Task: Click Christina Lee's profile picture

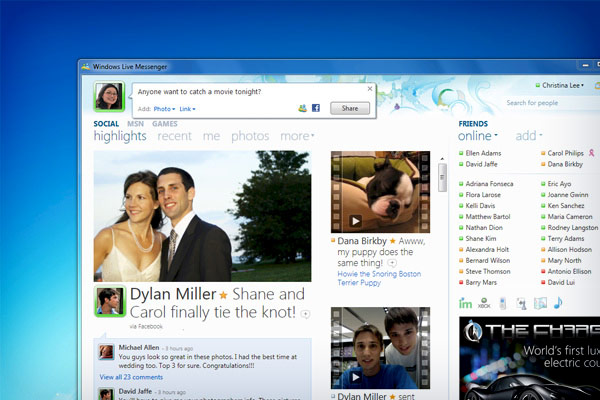Action: [109, 96]
